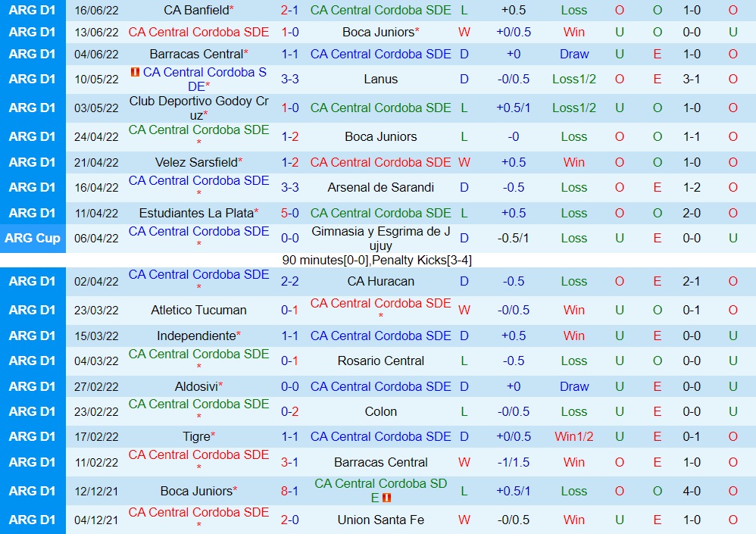Select the green O marker in the Colon row

coord(619,411)
